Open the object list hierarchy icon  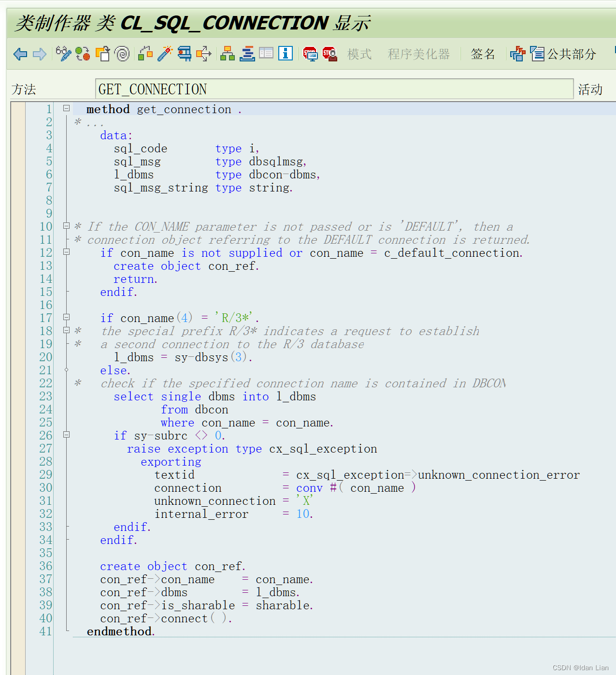pyautogui.click(x=227, y=54)
